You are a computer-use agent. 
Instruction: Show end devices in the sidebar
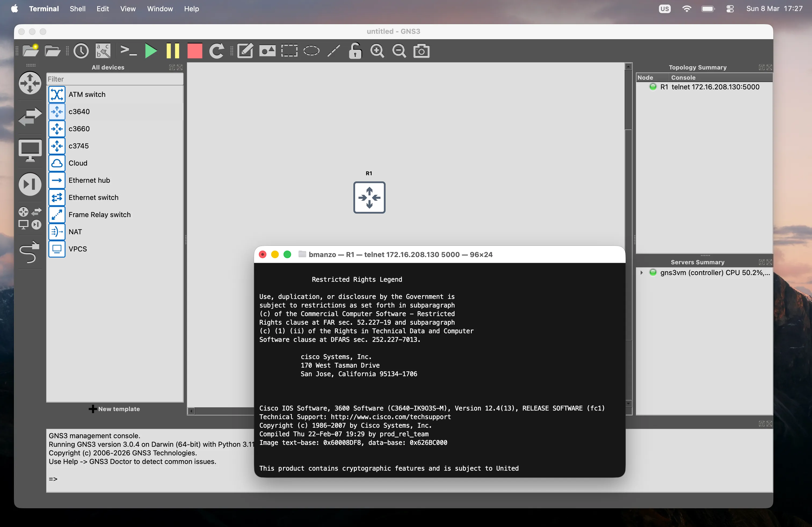[30, 150]
